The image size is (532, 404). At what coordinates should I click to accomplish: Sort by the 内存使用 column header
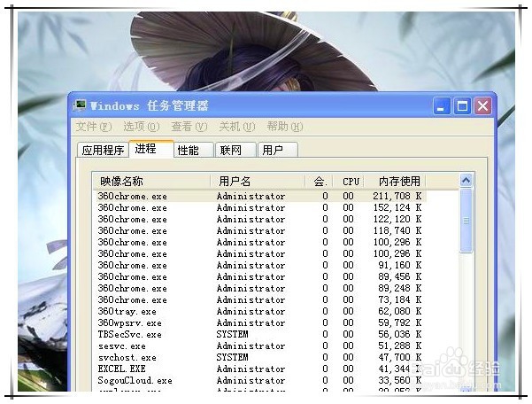click(x=395, y=181)
